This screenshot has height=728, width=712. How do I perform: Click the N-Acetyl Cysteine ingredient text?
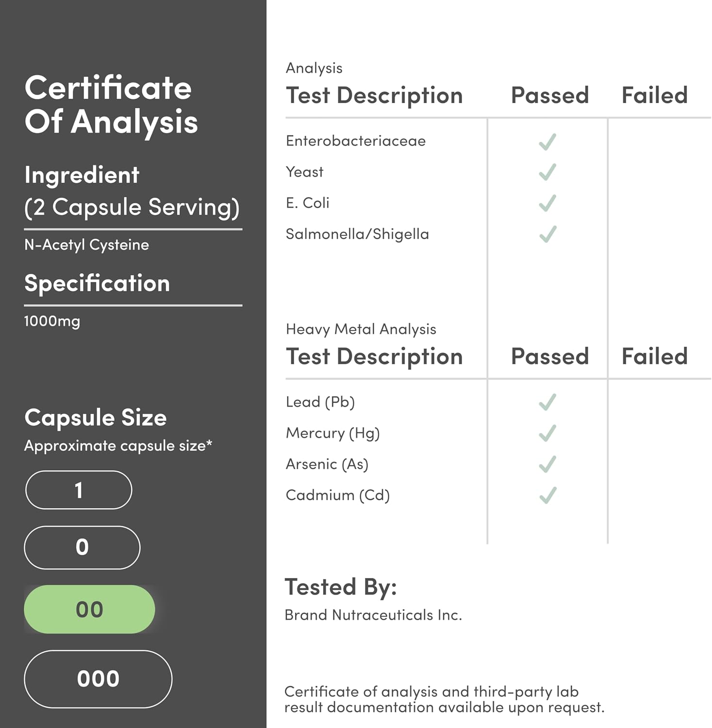coord(87,245)
